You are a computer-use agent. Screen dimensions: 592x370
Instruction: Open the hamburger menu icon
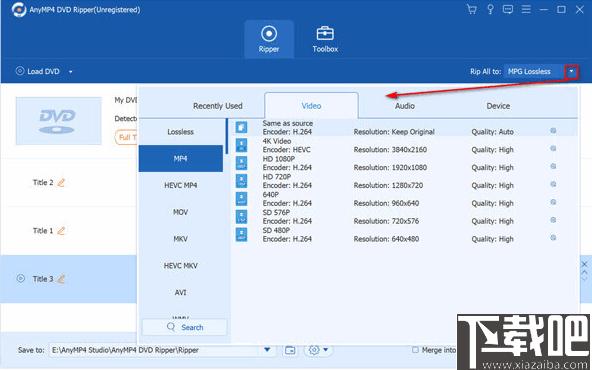pyautogui.click(x=526, y=9)
